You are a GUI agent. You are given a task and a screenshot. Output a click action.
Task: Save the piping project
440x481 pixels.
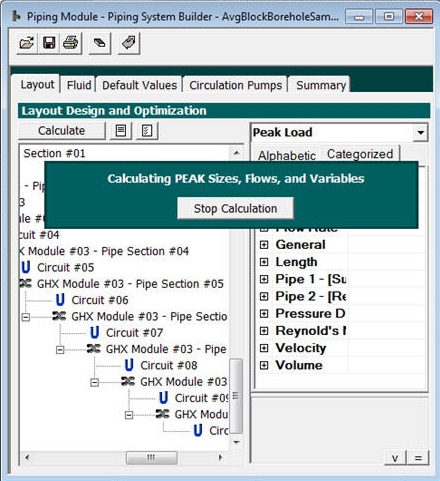[x=49, y=43]
